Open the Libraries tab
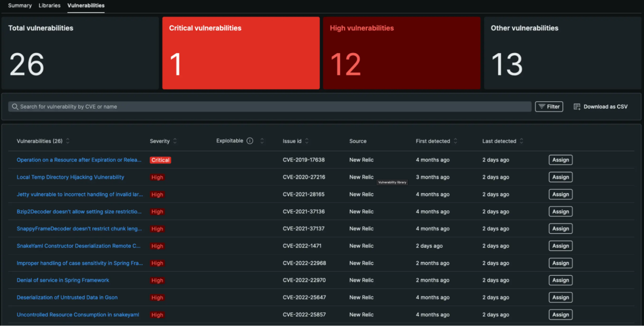This screenshot has height=326, width=644. pos(49,5)
